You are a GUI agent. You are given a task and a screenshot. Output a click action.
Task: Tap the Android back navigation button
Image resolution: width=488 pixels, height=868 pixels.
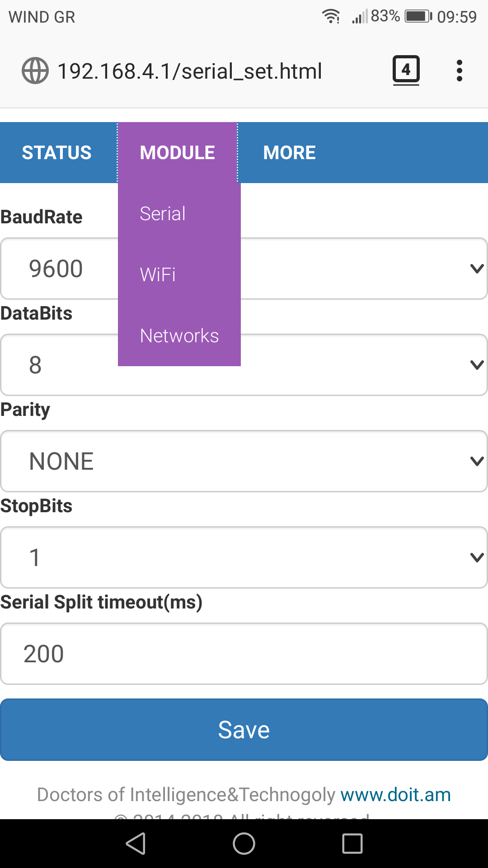point(136,844)
